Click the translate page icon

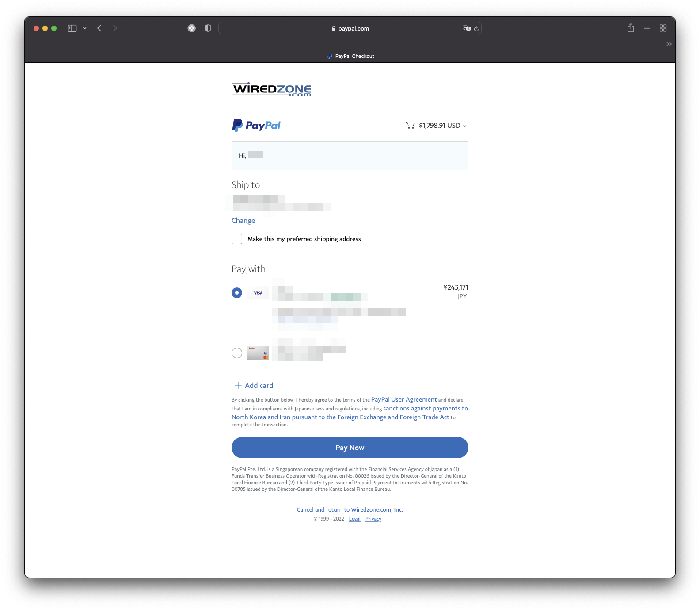(466, 28)
